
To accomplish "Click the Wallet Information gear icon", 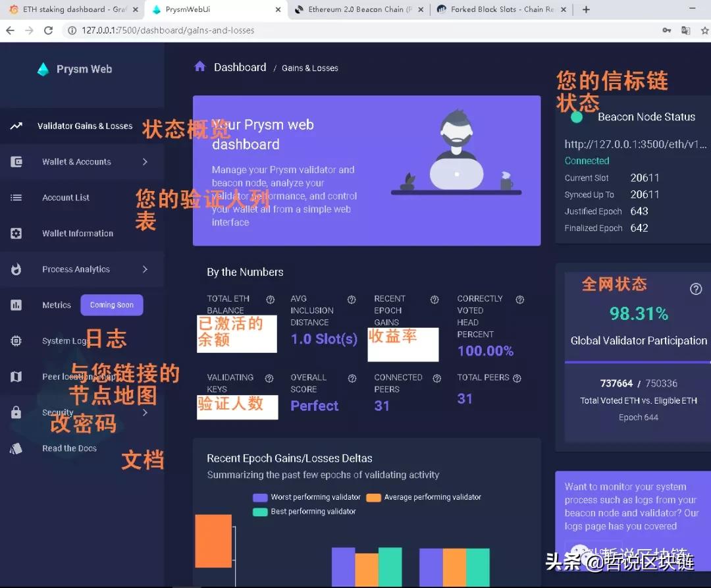I will click(16, 234).
